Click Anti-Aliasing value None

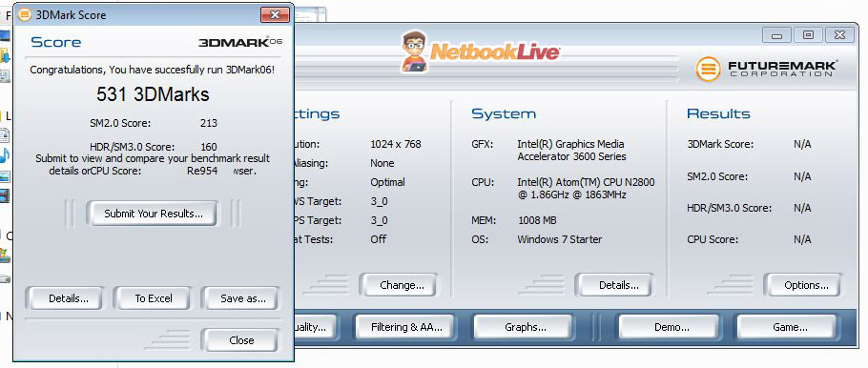click(382, 163)
